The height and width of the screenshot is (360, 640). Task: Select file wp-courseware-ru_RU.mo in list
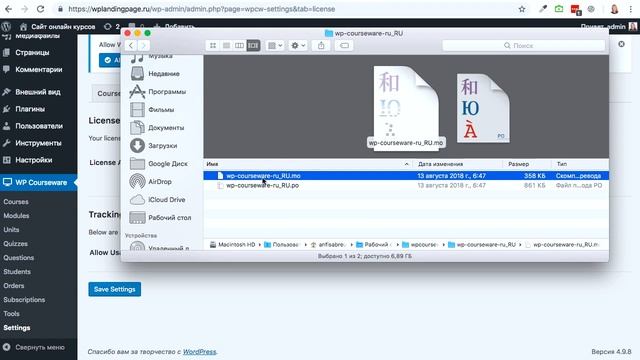[406, 176]
